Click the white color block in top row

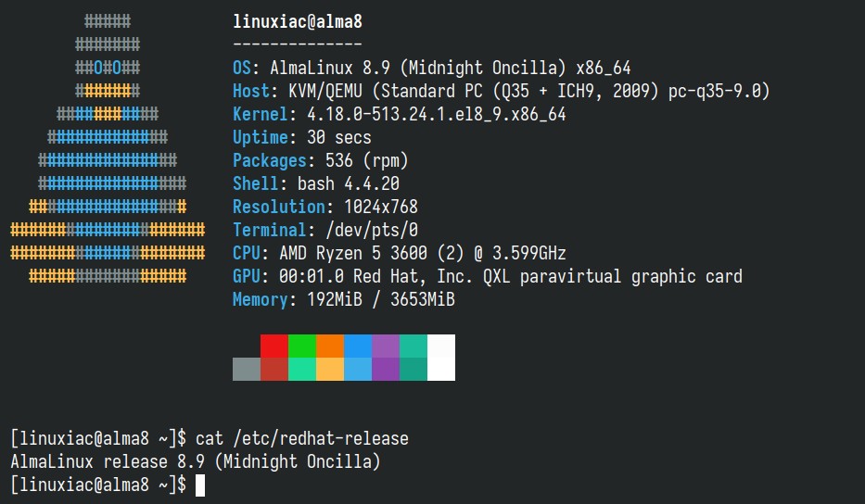coord(441,346)
